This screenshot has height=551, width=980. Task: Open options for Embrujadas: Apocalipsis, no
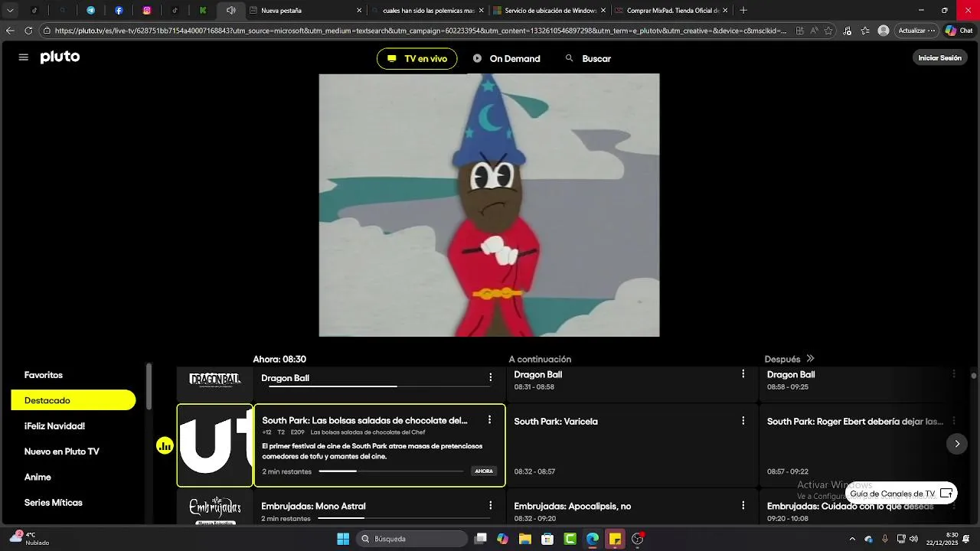(743, 506)
